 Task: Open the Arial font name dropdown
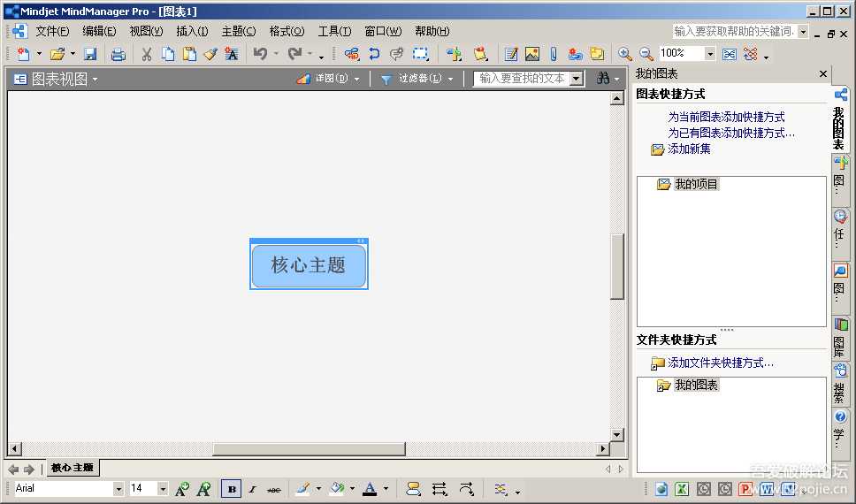118,489
